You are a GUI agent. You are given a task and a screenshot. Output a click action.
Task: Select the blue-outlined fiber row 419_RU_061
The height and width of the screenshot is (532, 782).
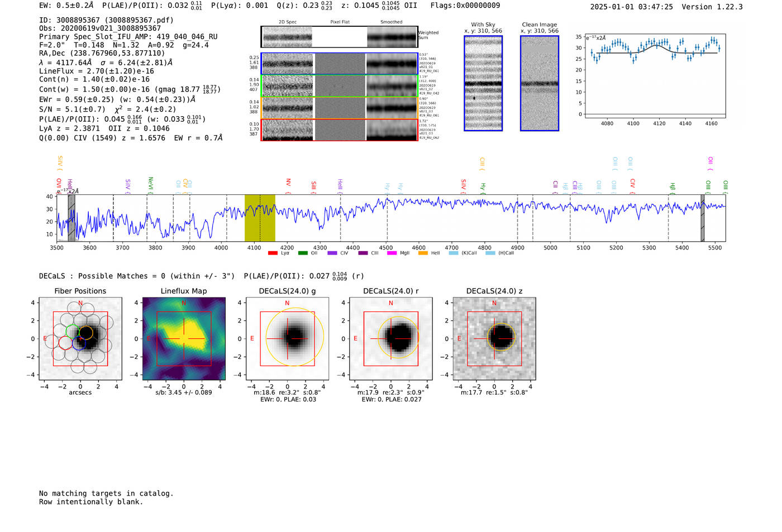coord(340,64)
